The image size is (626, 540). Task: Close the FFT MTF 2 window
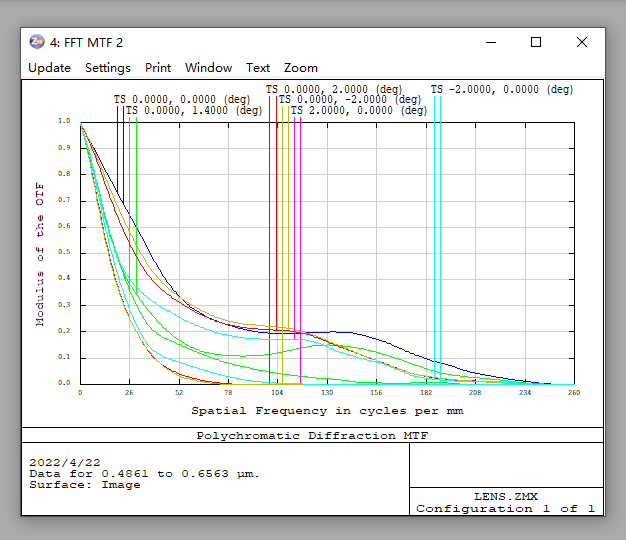pyautogui.click(x=582, y=42)
